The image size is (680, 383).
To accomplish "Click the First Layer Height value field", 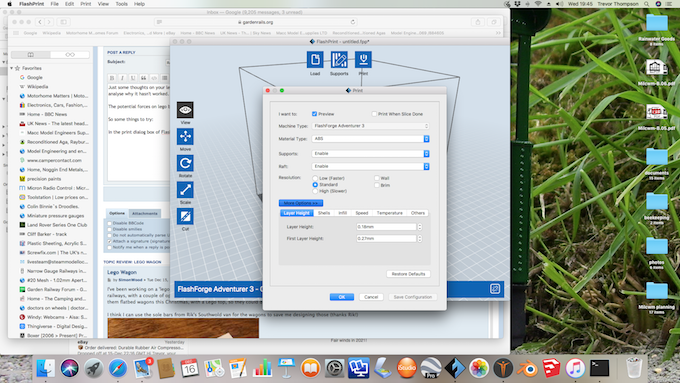I will click(386, 239).
